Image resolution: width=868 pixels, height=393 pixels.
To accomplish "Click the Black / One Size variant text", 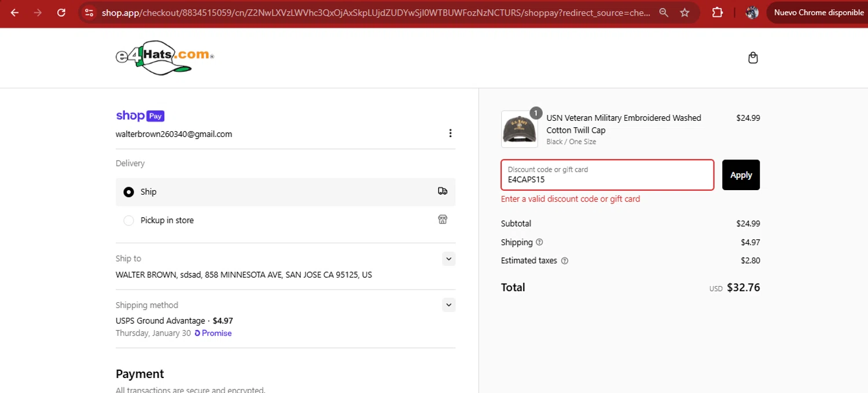I will 571,142.
